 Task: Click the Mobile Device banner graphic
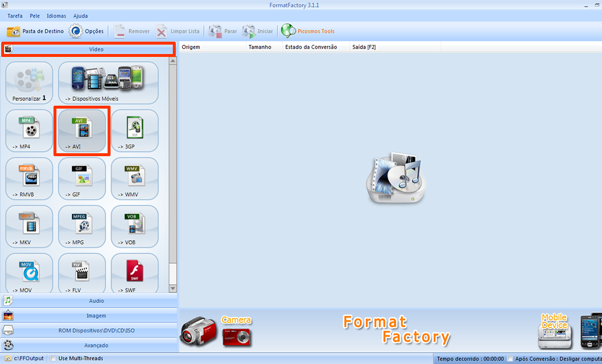click(554, 331)
